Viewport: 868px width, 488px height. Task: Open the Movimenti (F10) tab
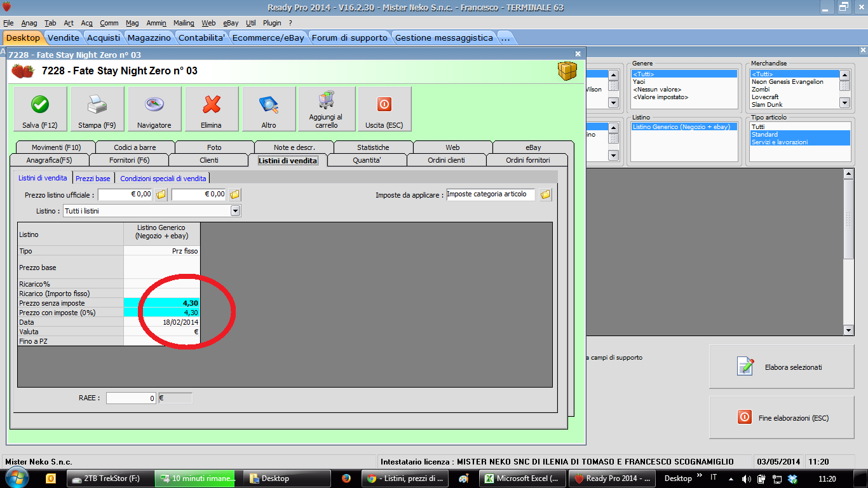pyautogui.click(x=56, y=147)
